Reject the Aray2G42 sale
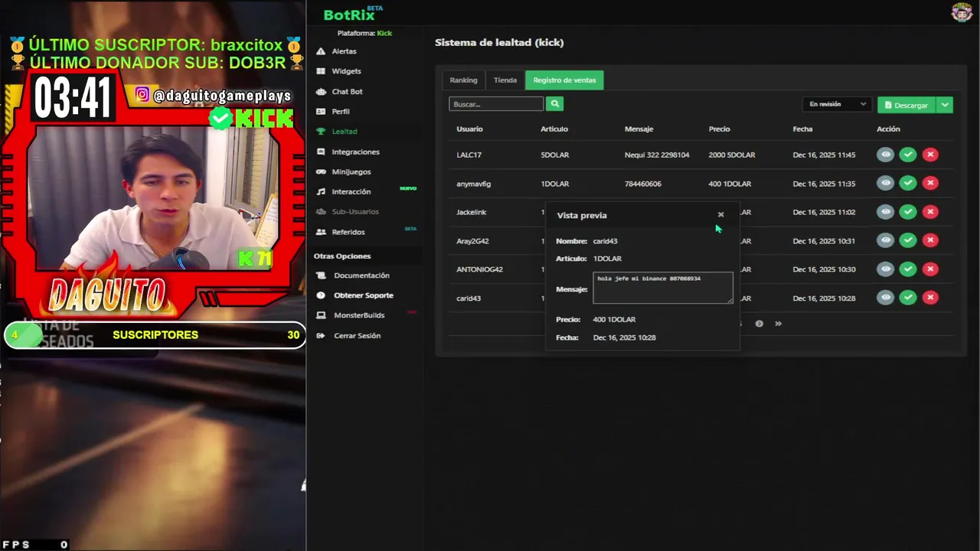 pyautogui.click(x=930, y=240)
